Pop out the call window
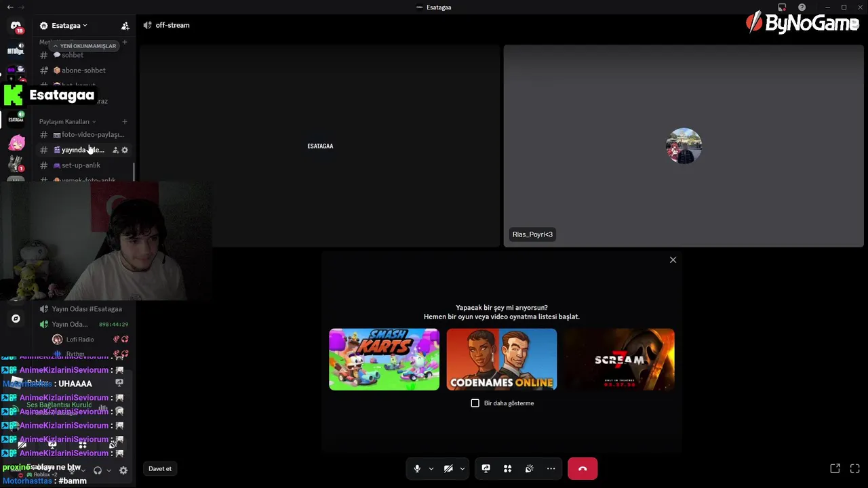The image size is (868, 488). coord(835,468)
